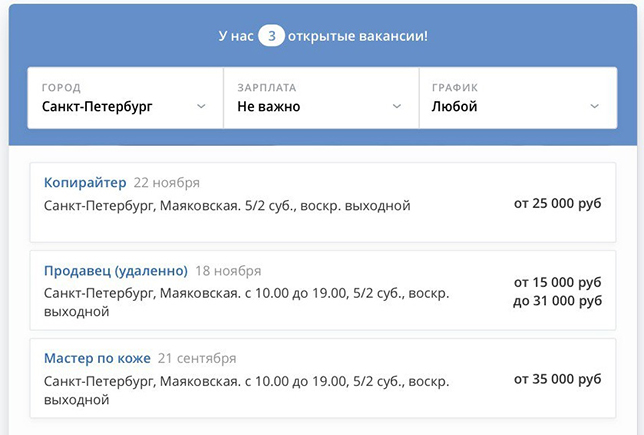Open the Продавец (удаленно) vacancy link
The image size is (644, 435).
pyautogui.click(x=116, y=271)
